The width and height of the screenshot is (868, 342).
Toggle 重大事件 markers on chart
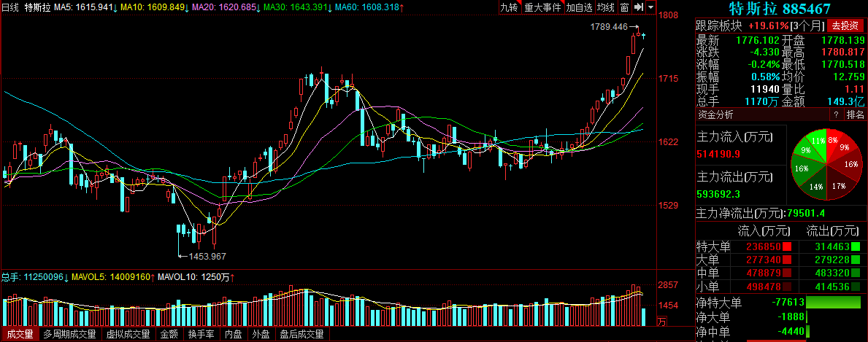coord(542,7)
